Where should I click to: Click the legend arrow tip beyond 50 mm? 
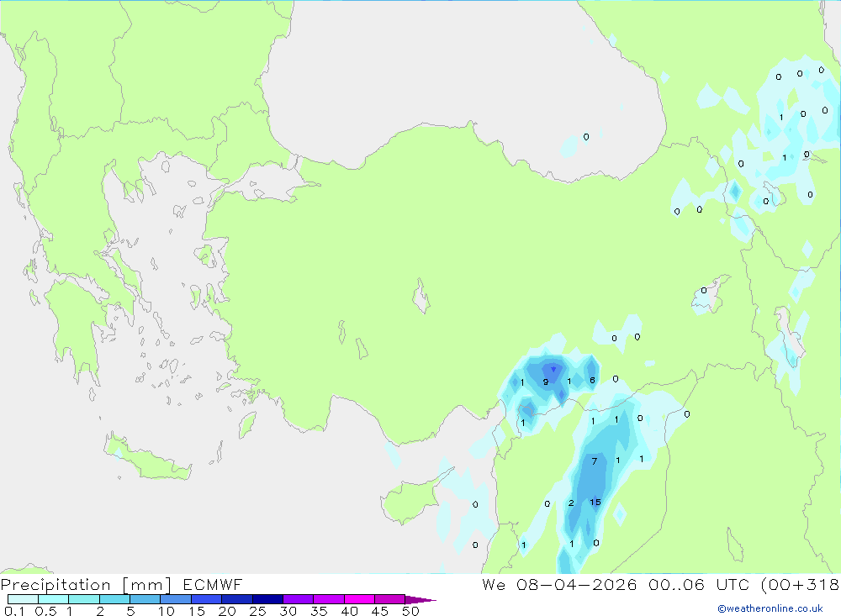point(421,599)
